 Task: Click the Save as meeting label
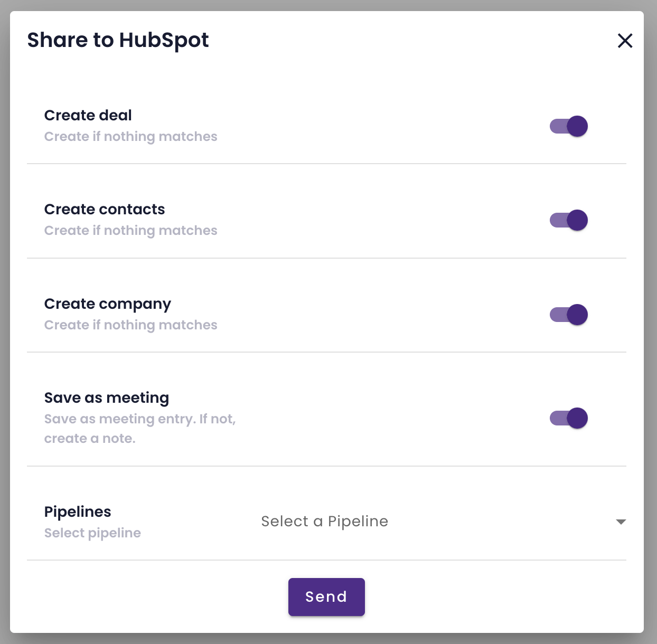pyautogui.click(x=107, y=397)
